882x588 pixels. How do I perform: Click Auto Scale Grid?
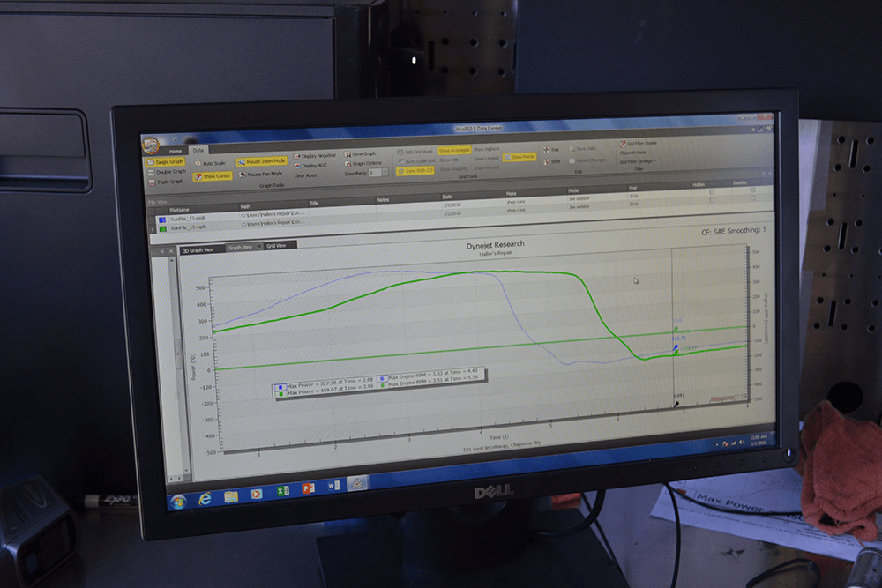[x=416, y=160]
